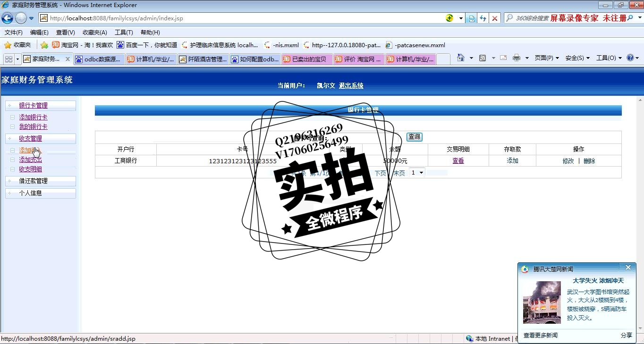Open the 工具(O) dropdown menu

point(609,58)
